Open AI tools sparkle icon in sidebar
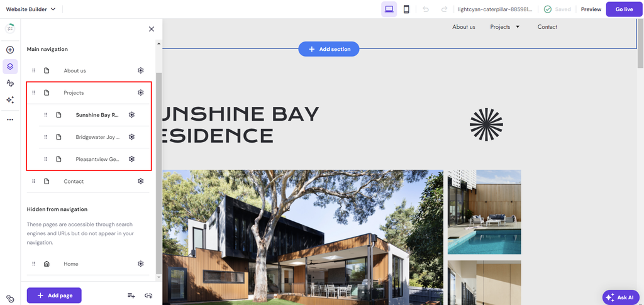This screenshot has height=305, width=644. (x=10, y=100)
